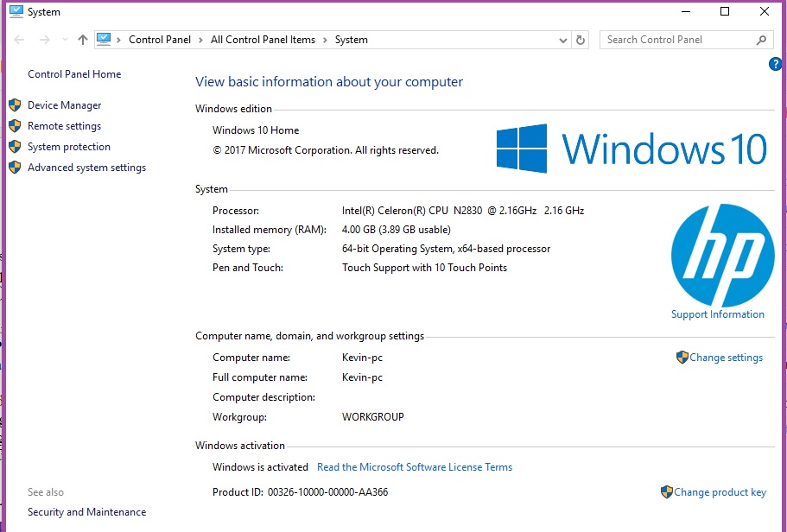787x532 pixels.
Task: Expand chevron after Control Panel breadcrumb
Action: (200, 40)
